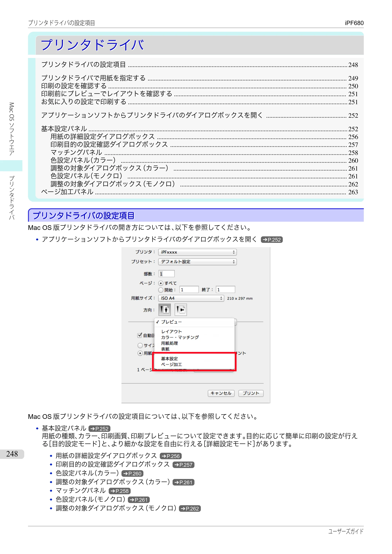The width and height of the screenshot is (392, 554).
Task: Select the 開始 page range radio button
Action: click(x=161, y=290)
